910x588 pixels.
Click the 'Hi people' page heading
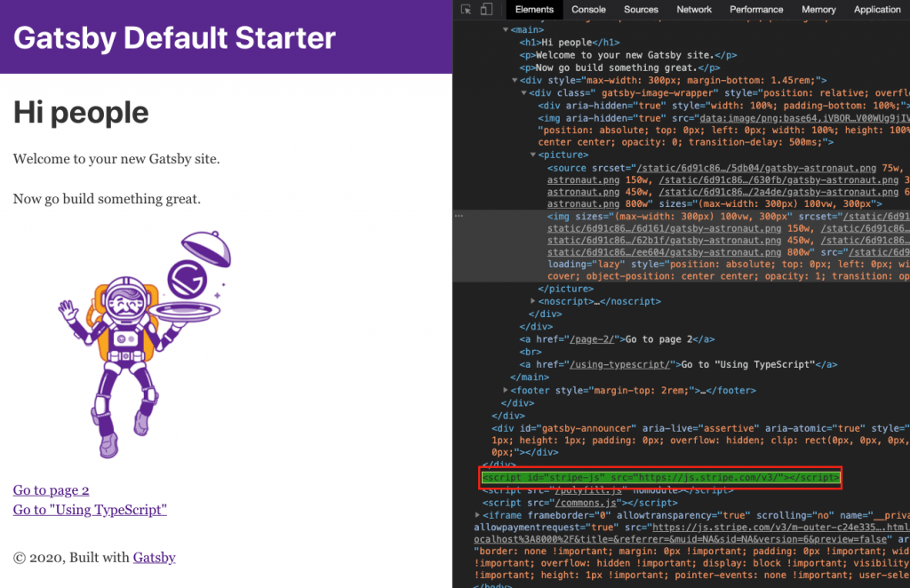coord(81,113)
